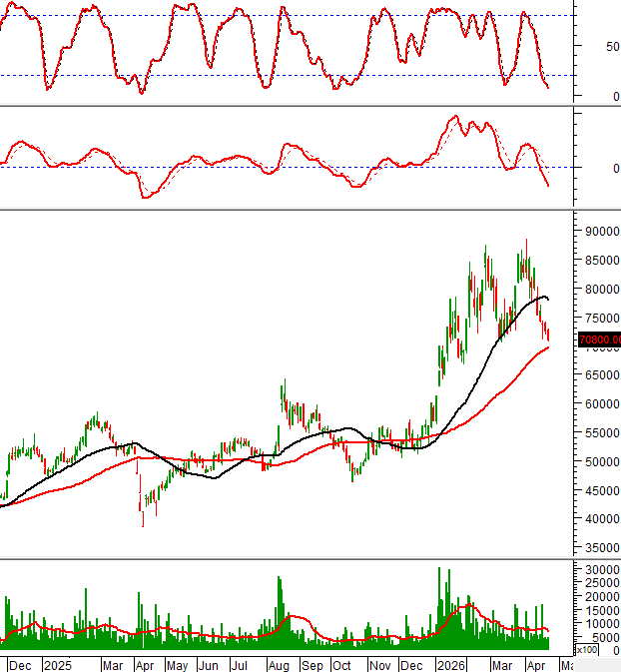
Task: Click the Aug label on time axis
Action: point(281,665)
